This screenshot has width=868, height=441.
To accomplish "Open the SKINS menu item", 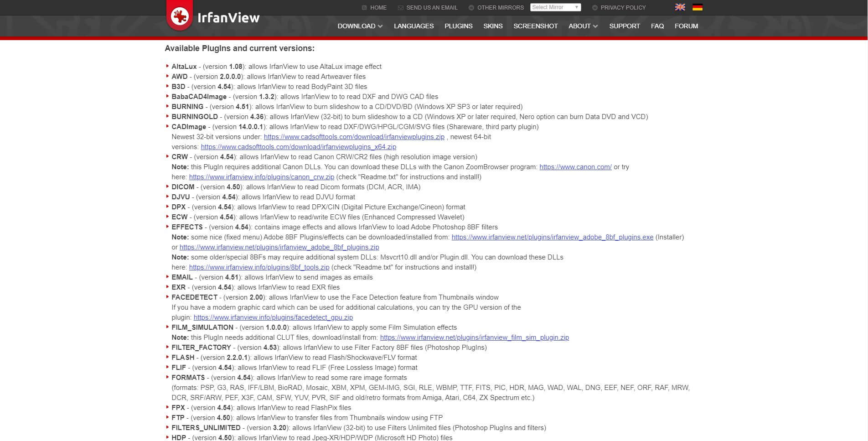I will pos(493,26).
